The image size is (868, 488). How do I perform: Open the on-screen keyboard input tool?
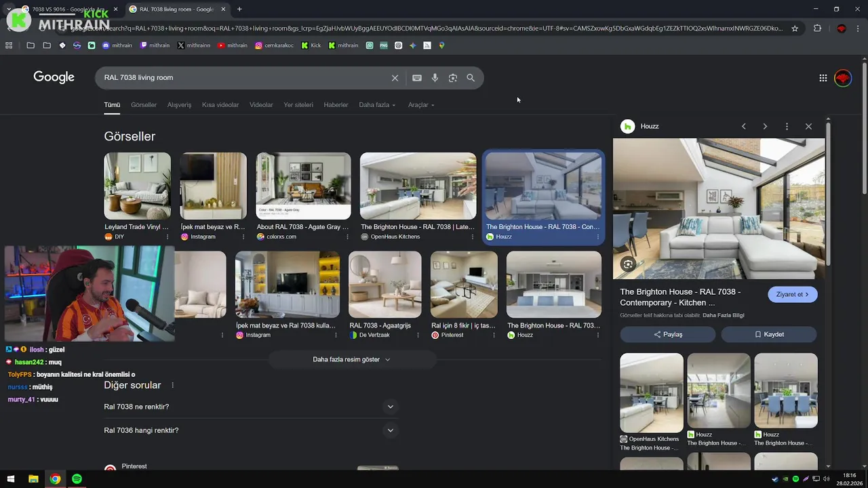point(417,78)
